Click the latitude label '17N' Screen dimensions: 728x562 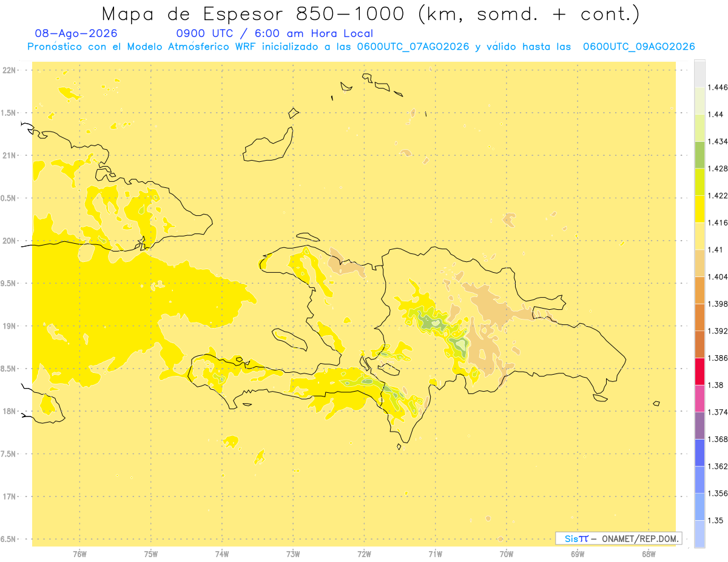tap(10, 497)
